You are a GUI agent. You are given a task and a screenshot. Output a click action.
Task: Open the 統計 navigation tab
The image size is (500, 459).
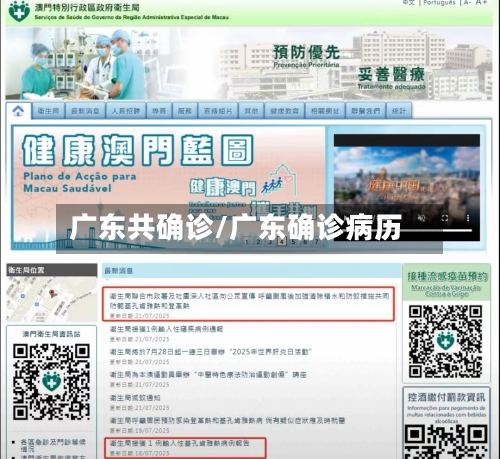(399, 111)
